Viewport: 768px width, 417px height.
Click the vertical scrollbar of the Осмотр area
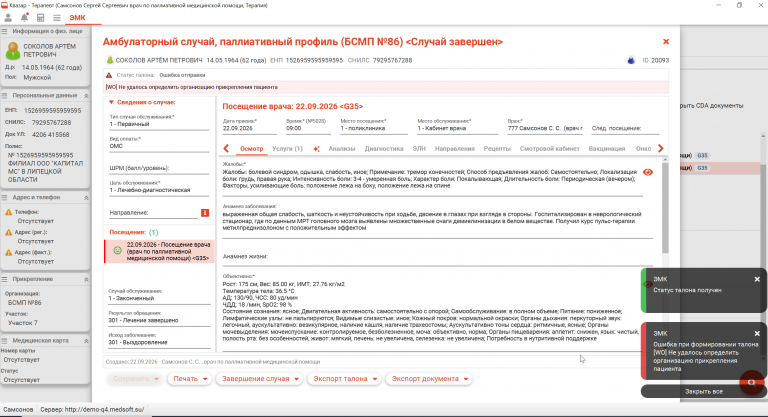pos(665,208)
